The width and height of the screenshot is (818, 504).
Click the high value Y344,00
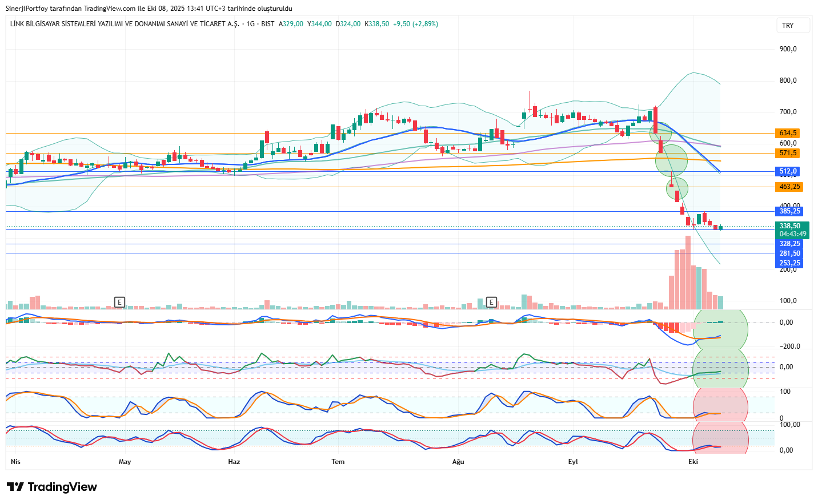click(319, 24)
